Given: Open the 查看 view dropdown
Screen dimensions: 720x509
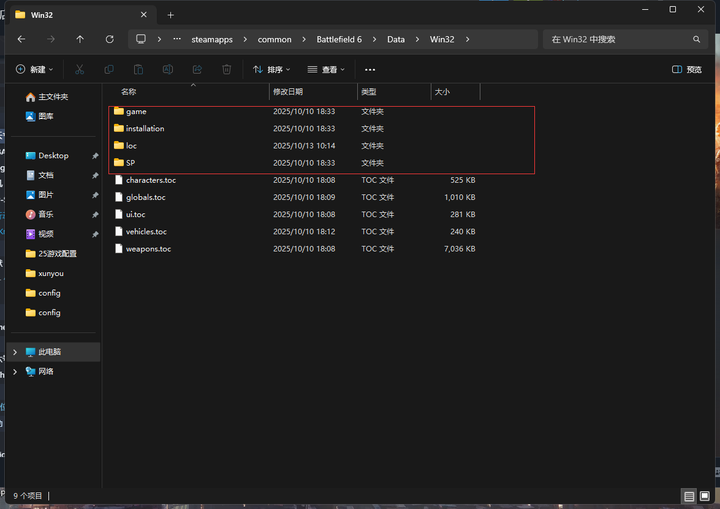Looking at the screenshot, I should pos(326,70).
